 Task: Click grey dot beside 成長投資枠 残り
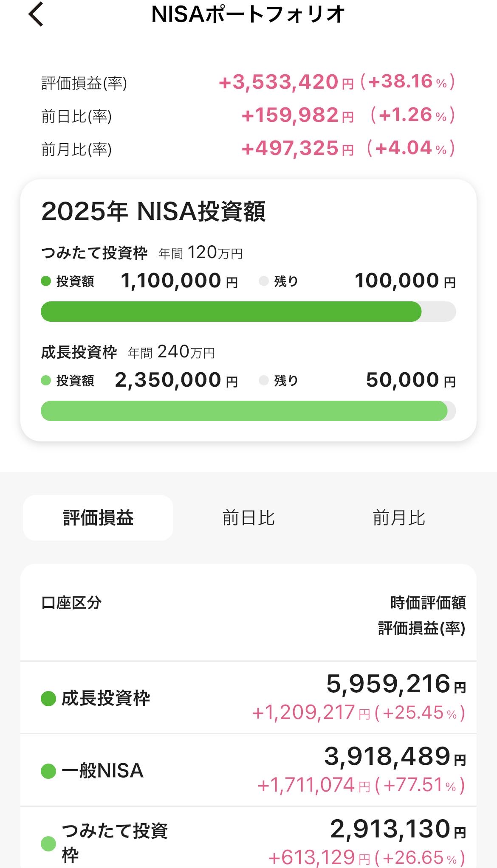pyautogui.click(x=263, y=380)
